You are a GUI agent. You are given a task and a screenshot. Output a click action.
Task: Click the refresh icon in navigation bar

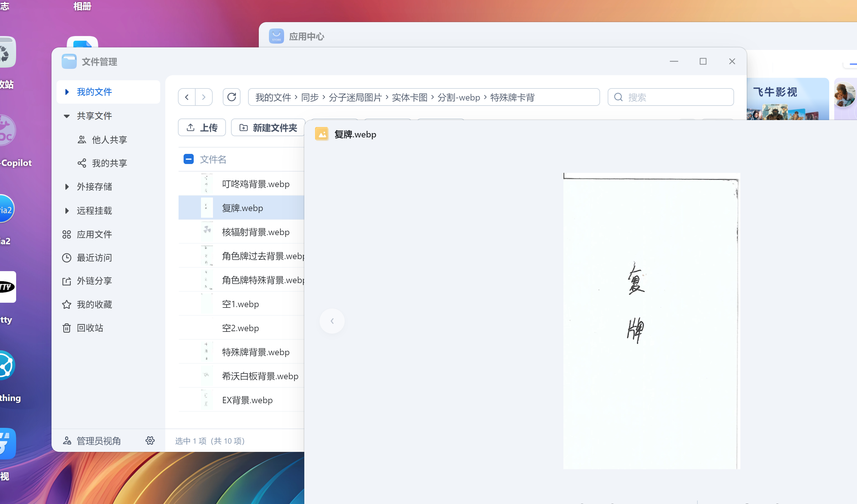232,97
